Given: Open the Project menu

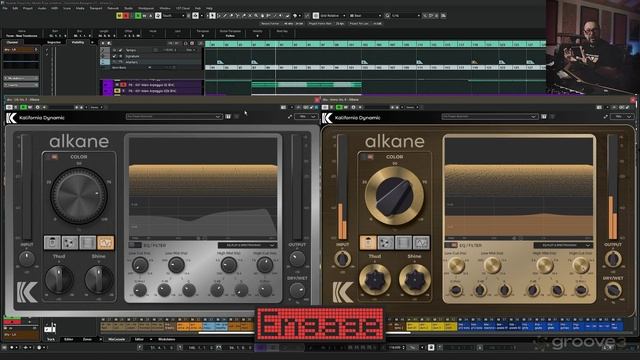Looking at the screenshot, I should pos(28,8).
